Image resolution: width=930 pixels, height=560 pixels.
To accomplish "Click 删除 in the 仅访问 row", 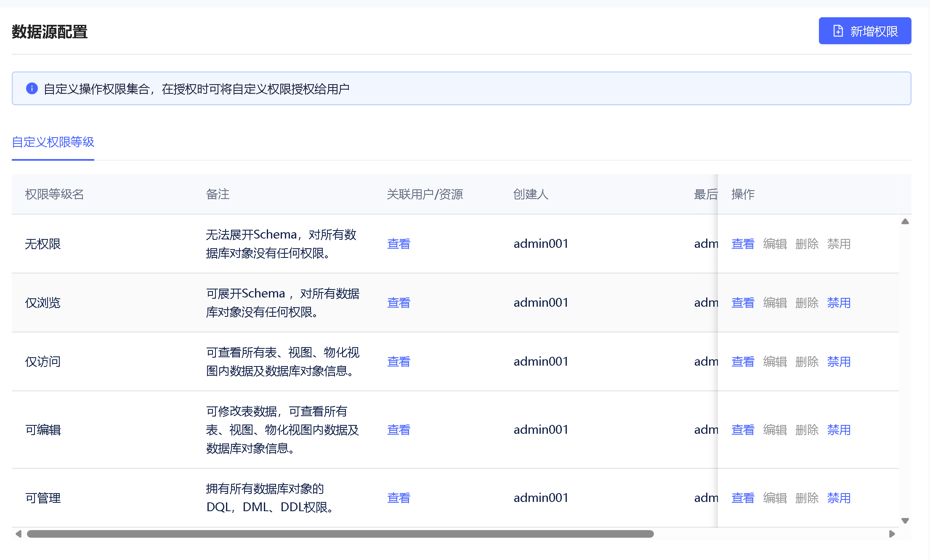I will tap(807, 362).
